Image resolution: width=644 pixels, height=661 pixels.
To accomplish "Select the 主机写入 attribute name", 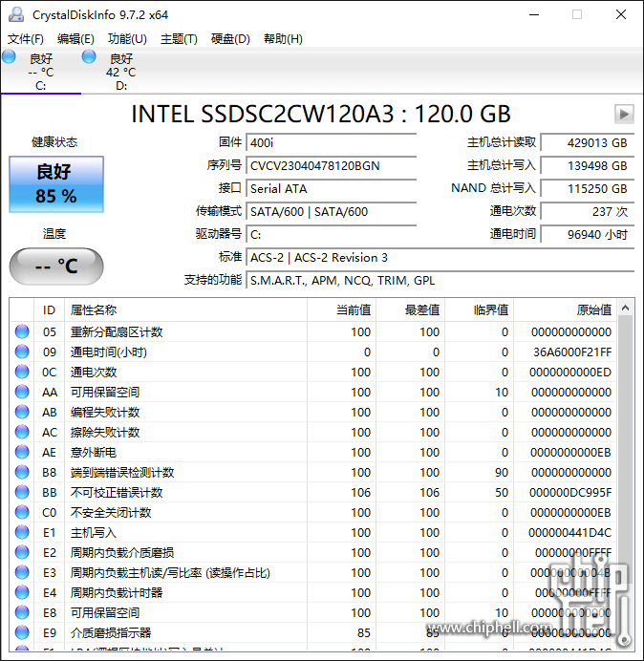I will (94, 533).
